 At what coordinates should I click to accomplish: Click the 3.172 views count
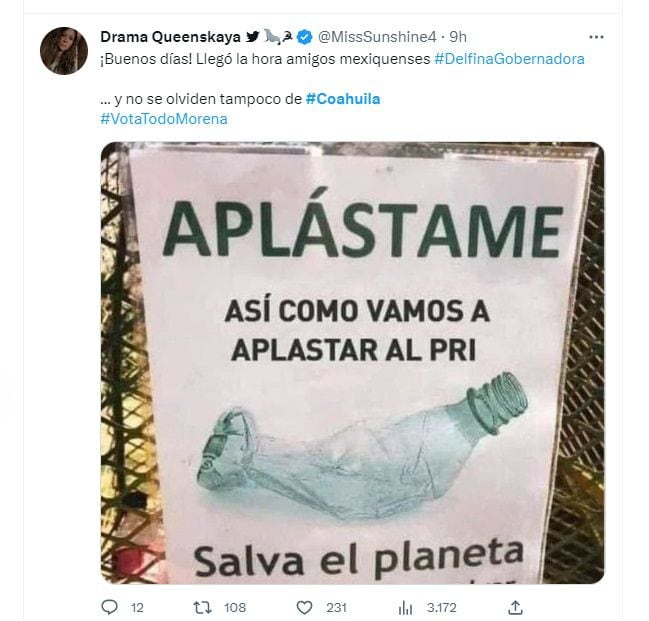[x=442, y=608]
